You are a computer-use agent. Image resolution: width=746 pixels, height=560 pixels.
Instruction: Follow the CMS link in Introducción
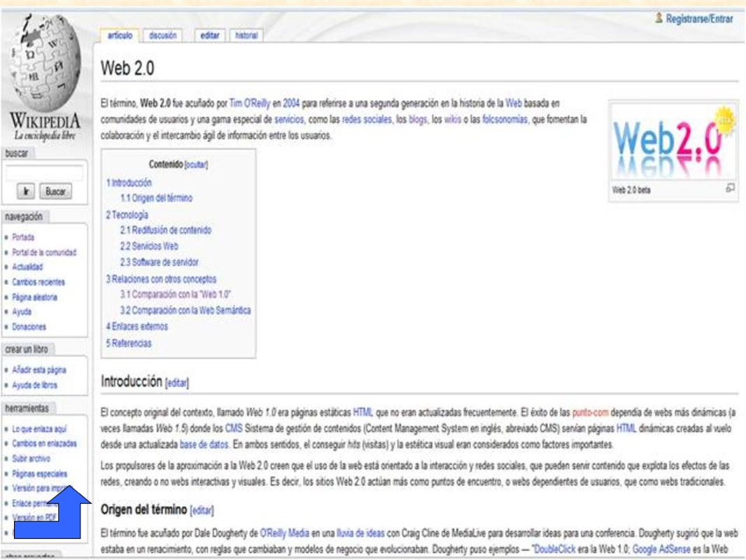click(x=234, y=428)
